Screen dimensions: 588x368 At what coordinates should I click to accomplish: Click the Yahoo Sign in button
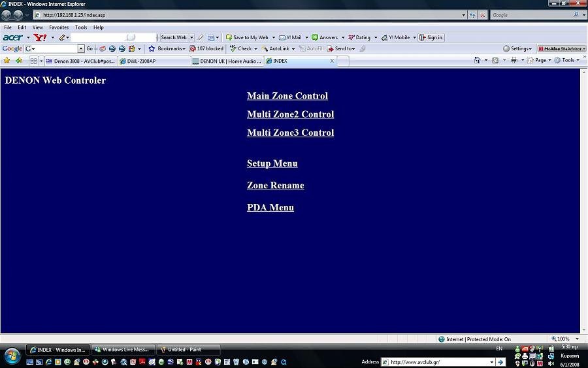coord(431,37)
